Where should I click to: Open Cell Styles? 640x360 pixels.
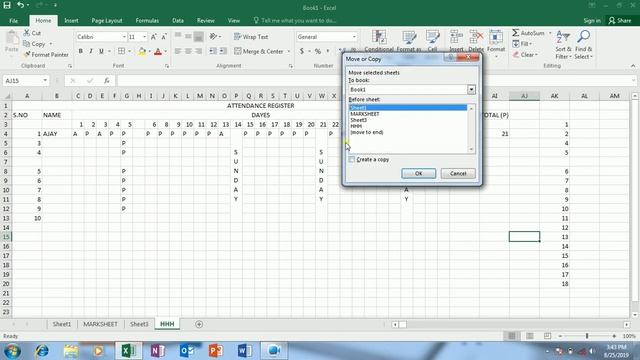(432, 41)
